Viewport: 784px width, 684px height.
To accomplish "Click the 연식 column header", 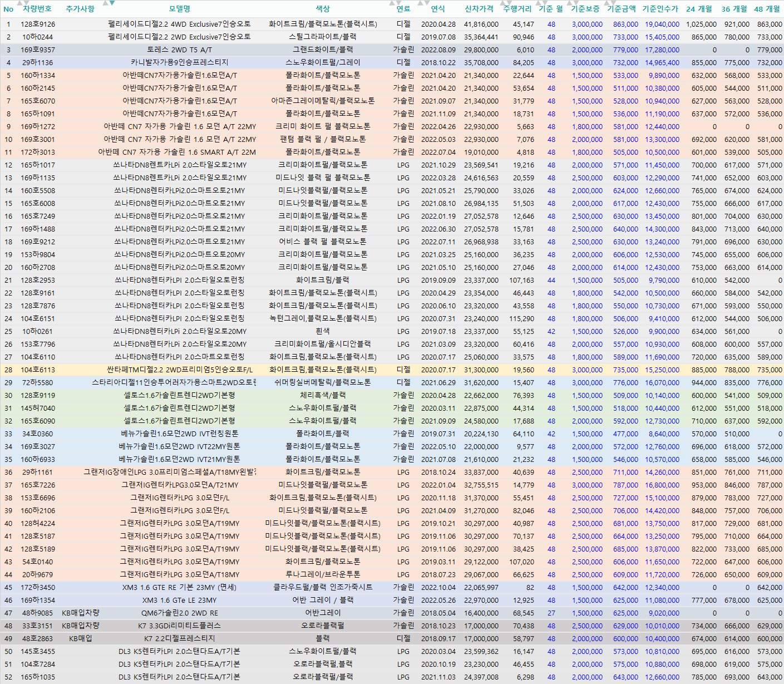I will (x=438, y=9).
